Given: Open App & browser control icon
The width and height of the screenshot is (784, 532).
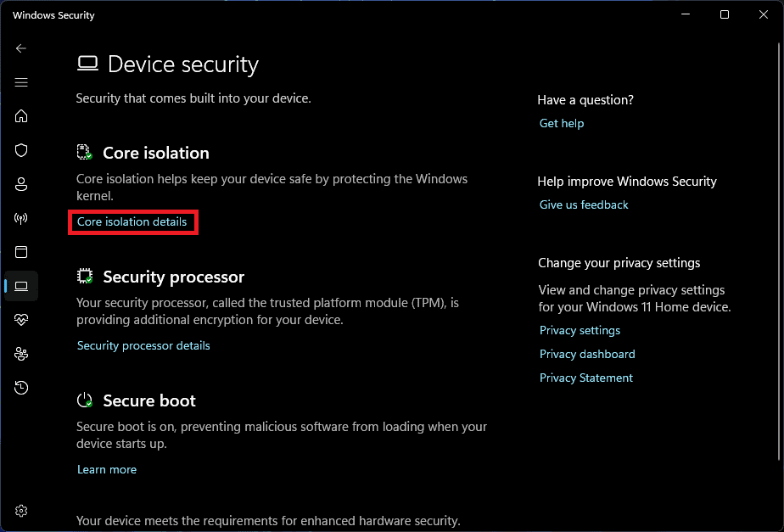Looking at the screenshot, I should click(x=21, y=252).
